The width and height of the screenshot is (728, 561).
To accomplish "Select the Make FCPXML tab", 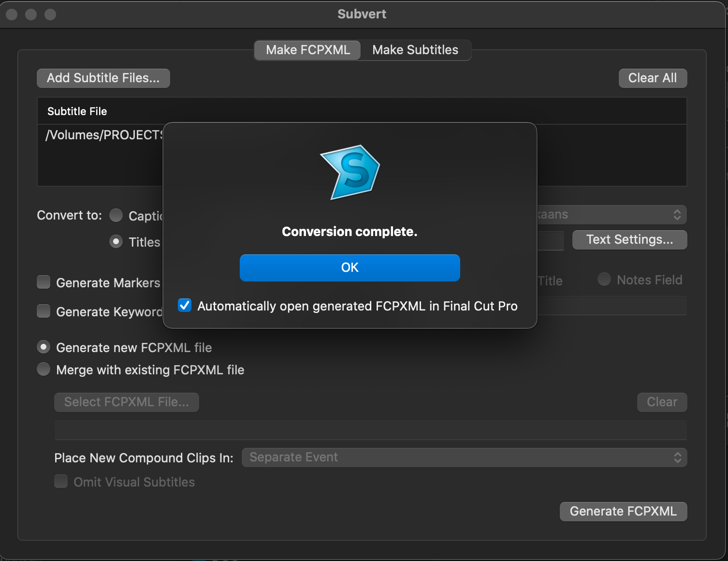I will pos(307,50).
